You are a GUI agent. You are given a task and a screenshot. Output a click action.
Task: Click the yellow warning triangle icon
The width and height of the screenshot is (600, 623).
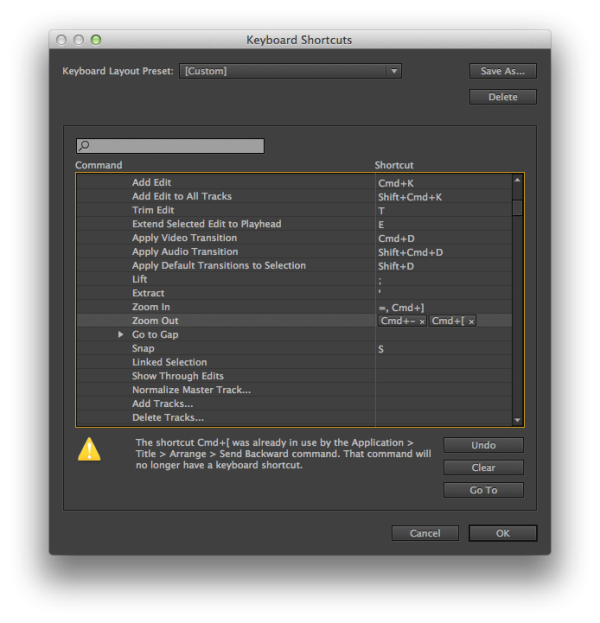89,451
